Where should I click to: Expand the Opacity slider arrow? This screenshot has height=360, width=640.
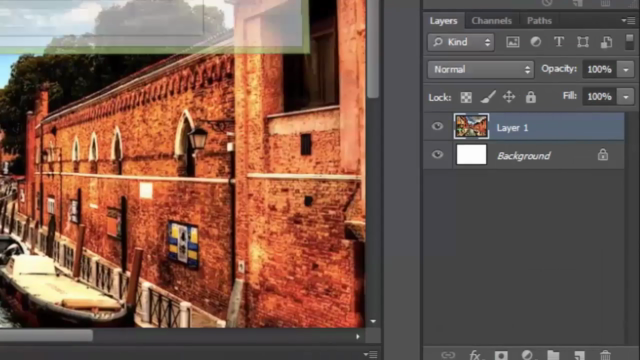click(x=625, y=70)
